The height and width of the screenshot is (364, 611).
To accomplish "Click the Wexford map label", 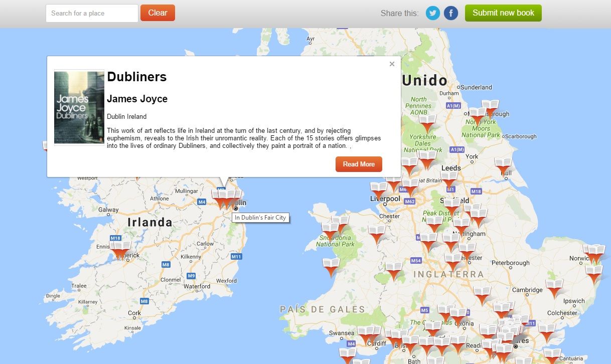I will 226,281.
